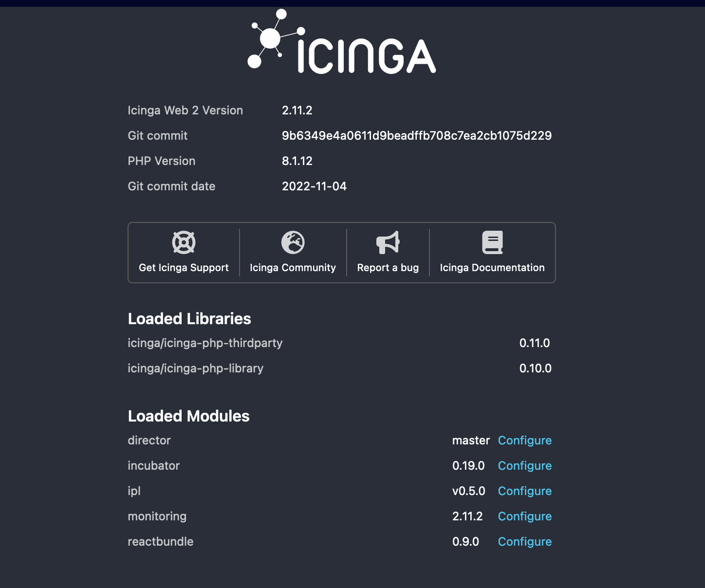Viewport: 705px width, 588px height.
Task: Report a bug to Icinga
Action: 388,267
